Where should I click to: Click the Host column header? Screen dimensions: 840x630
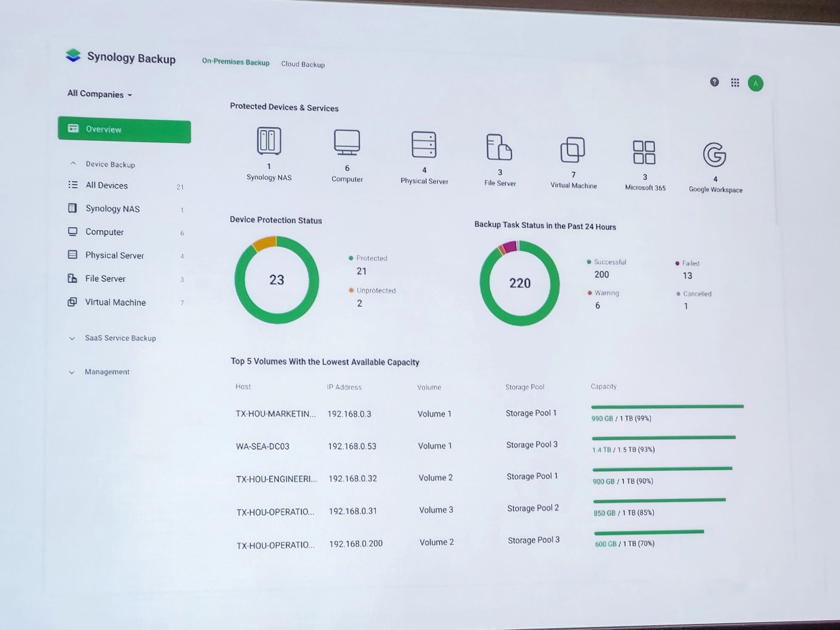(243, 386)
